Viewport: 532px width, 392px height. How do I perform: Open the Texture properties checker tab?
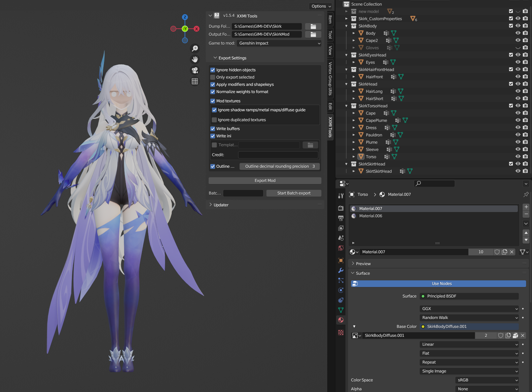click(341, 333)
